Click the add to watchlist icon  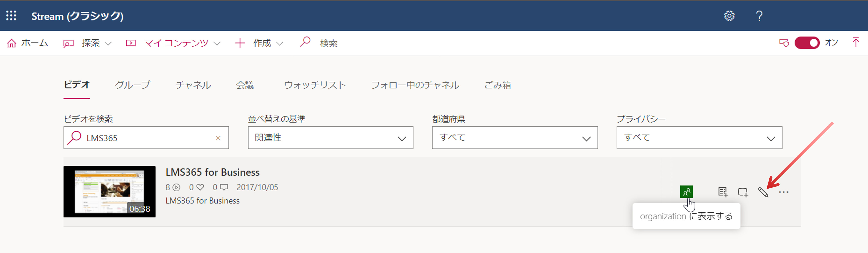coord(723,192)
